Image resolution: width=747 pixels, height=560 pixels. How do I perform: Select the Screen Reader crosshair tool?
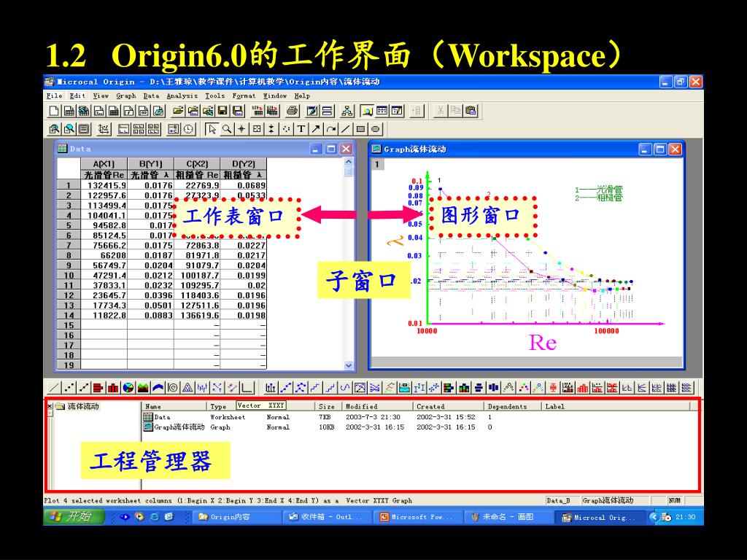242,129
